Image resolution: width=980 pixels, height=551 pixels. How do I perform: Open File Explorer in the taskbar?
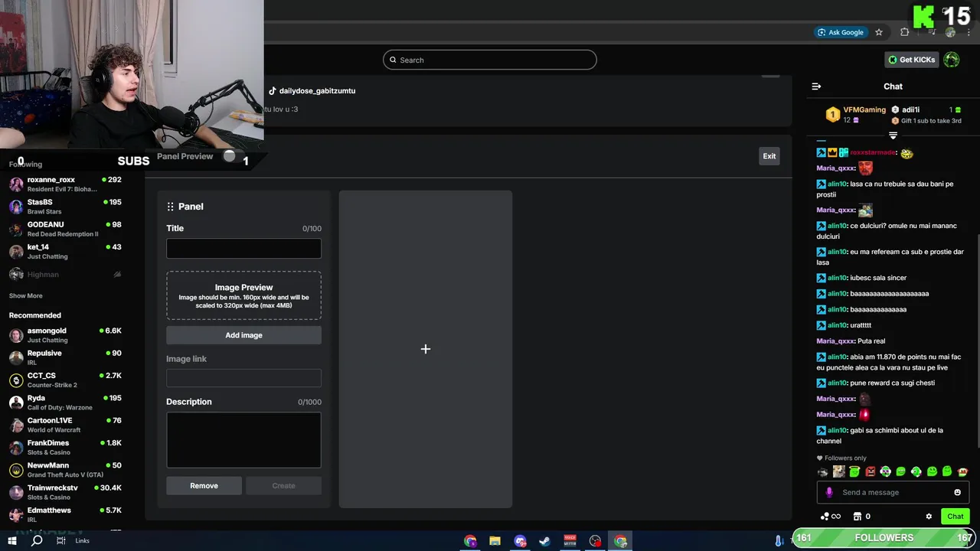[495, 541]
